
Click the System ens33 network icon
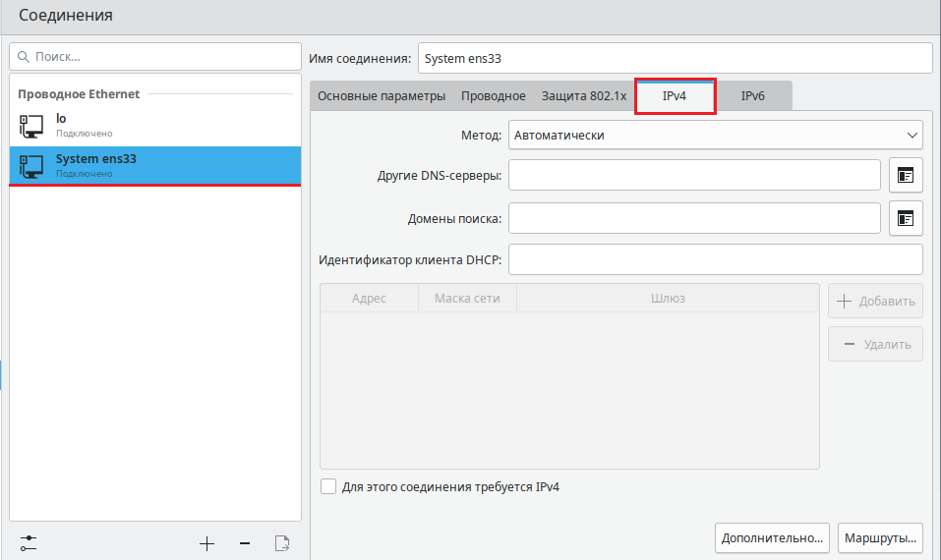tap(31, 165)
